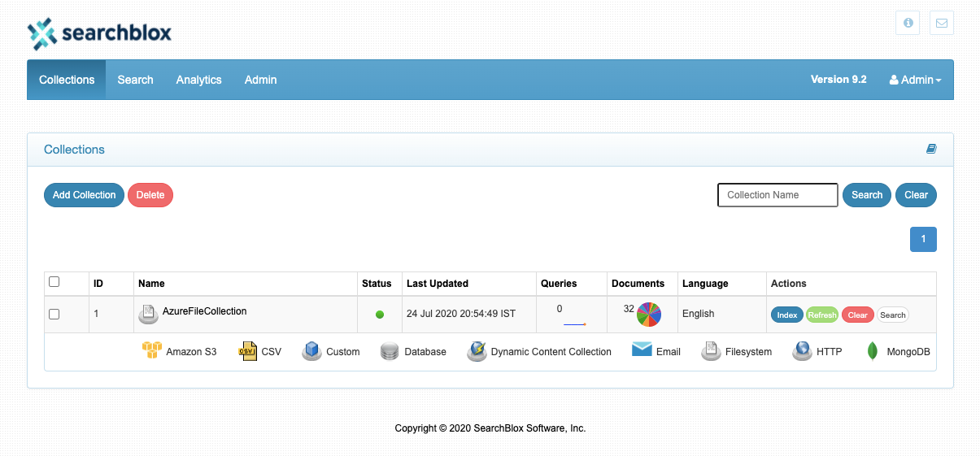Select the Amazon S3 collection icon
The image size is (980, 456).
pyautogui.click(x=152, y=350)
